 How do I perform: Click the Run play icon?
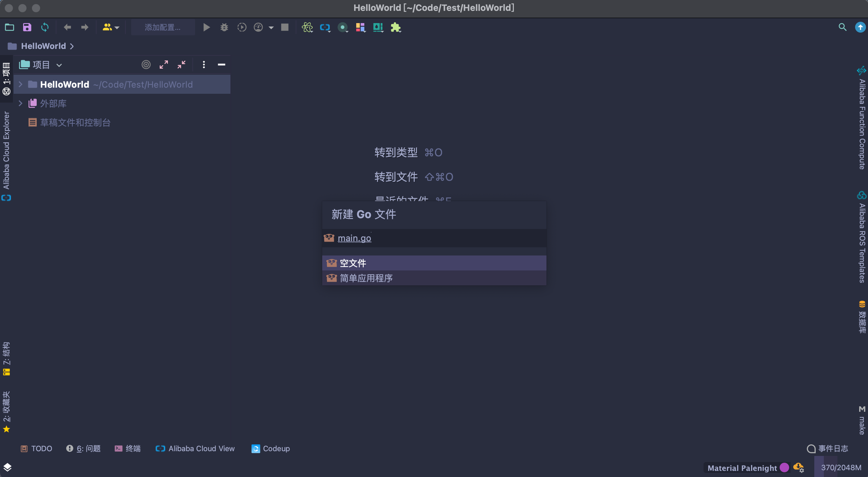(206, 27)
